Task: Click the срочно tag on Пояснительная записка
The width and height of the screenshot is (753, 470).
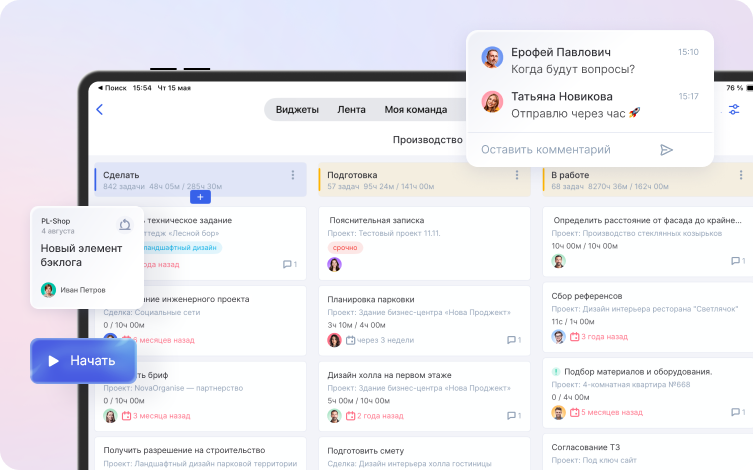Action: click(345, 247)
